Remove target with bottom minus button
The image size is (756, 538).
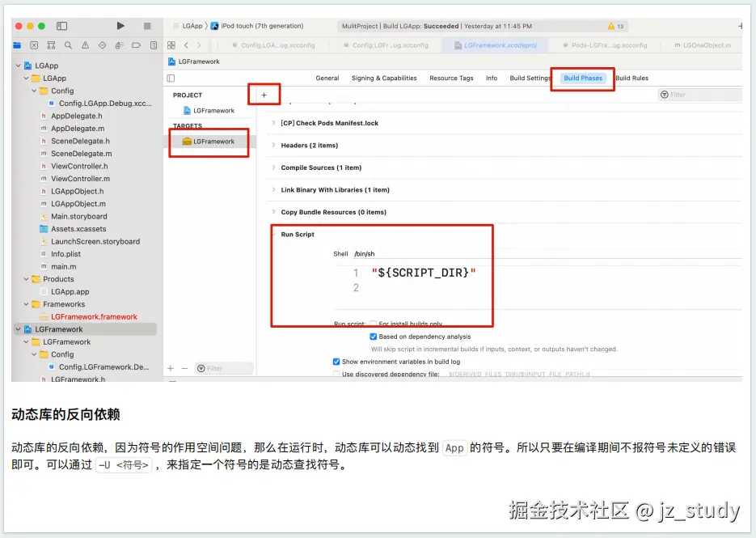click(184, 368)
